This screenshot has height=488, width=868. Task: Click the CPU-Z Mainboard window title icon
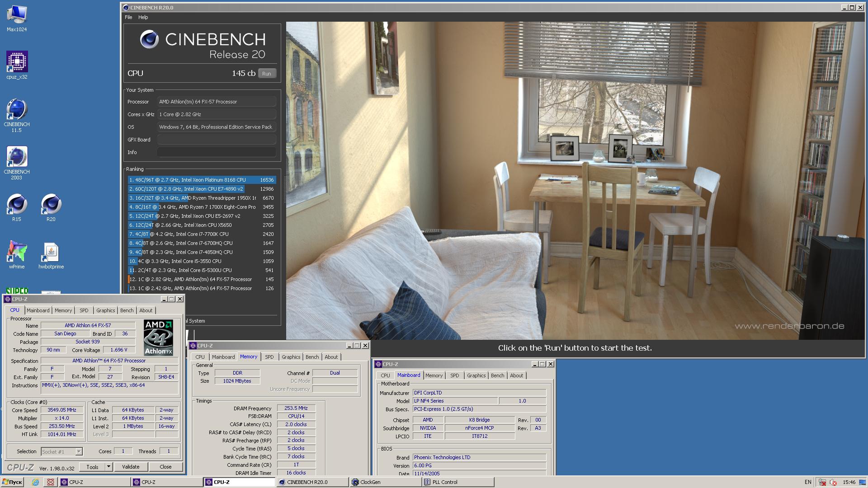pyautogui.click(x=378, y=364)
